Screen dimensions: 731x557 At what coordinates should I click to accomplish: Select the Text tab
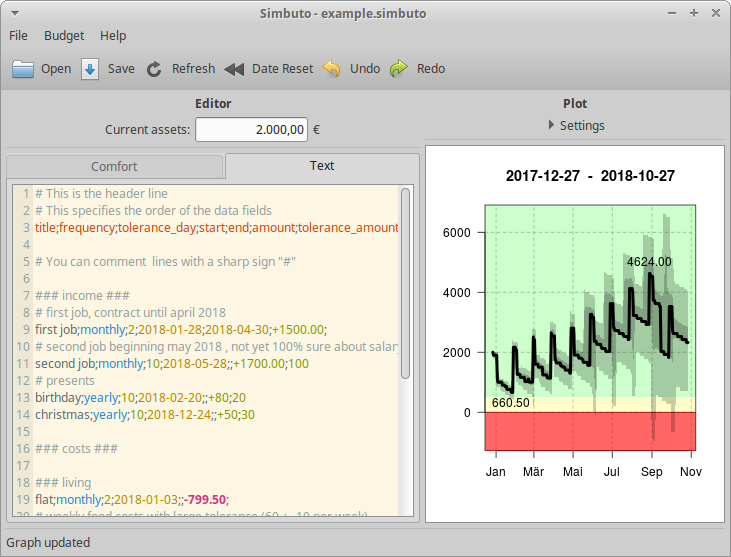(x=322, y=166)
